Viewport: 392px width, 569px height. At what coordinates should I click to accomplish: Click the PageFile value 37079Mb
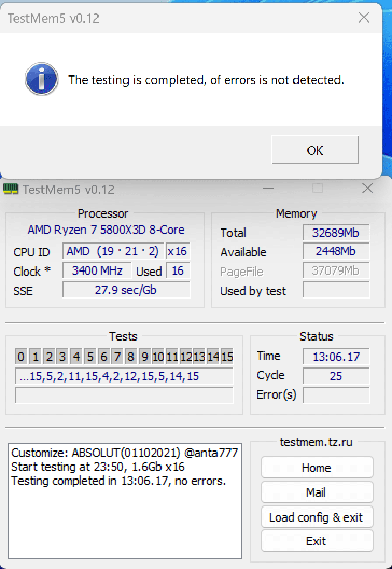336,270
